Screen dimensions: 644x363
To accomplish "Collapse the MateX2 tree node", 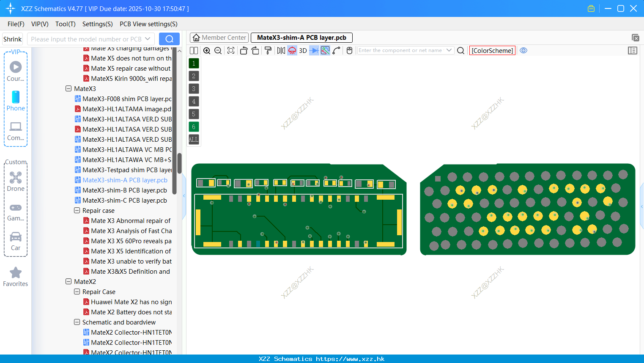I will (x=69, y=282).
